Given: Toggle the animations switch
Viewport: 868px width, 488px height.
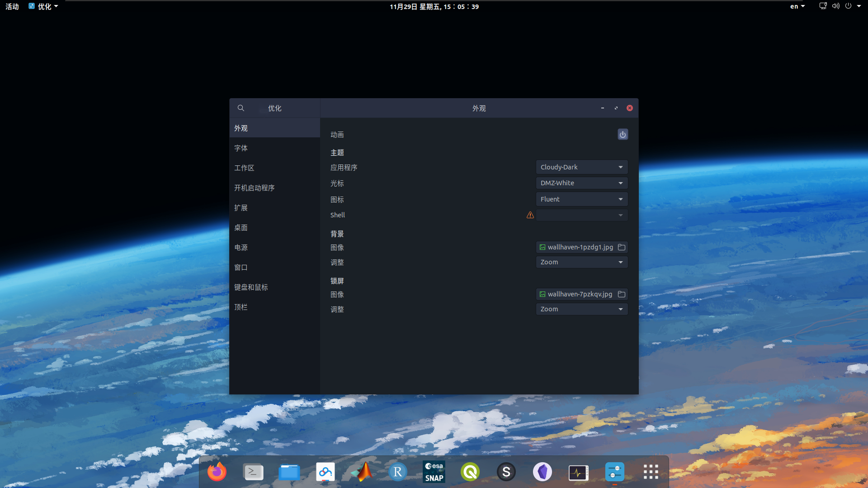Looking at the screenshot, I should pos(623,134).
